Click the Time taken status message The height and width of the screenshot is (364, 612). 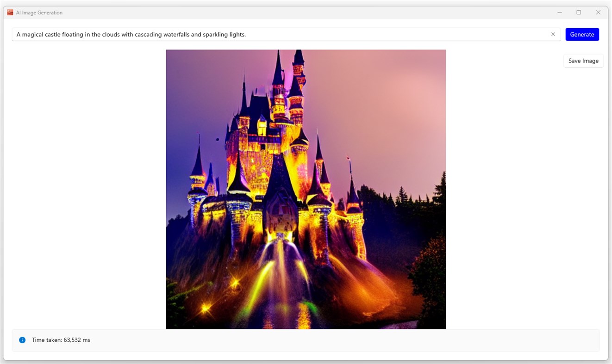point(61,340)
